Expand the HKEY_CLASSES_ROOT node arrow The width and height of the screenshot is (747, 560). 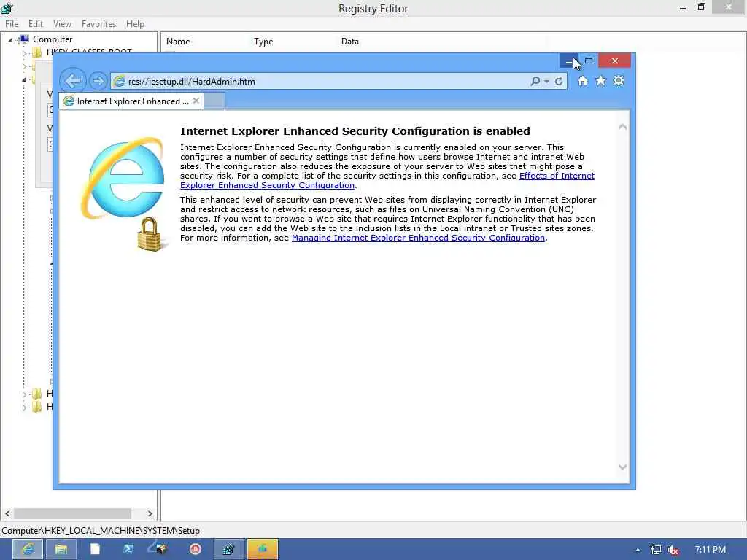(24, 53)
